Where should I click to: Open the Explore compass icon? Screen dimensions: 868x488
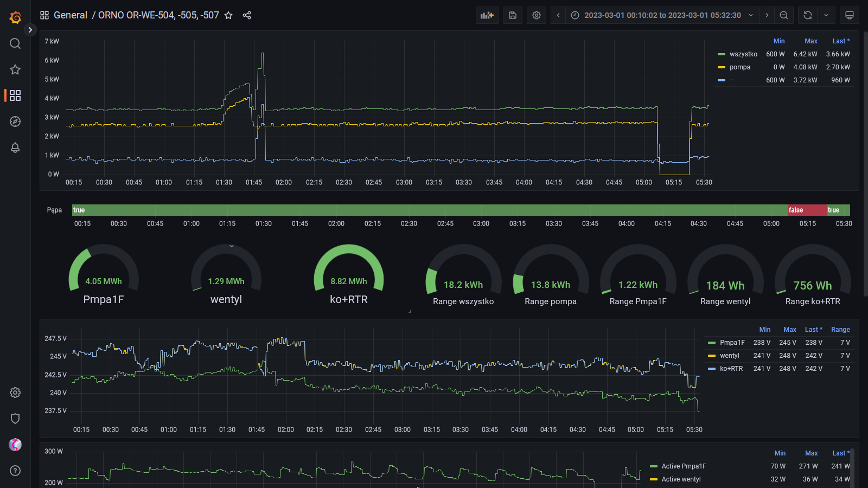point(15,121)
